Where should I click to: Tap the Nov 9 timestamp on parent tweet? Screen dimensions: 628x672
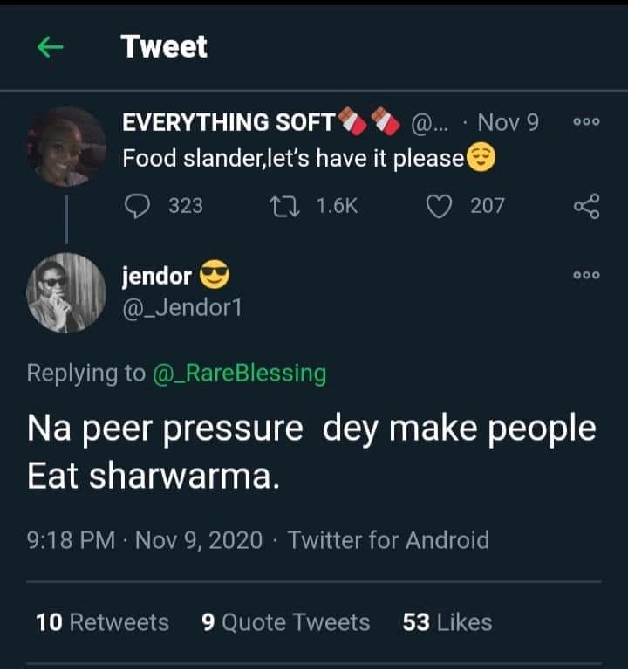[x=509, y=123]
